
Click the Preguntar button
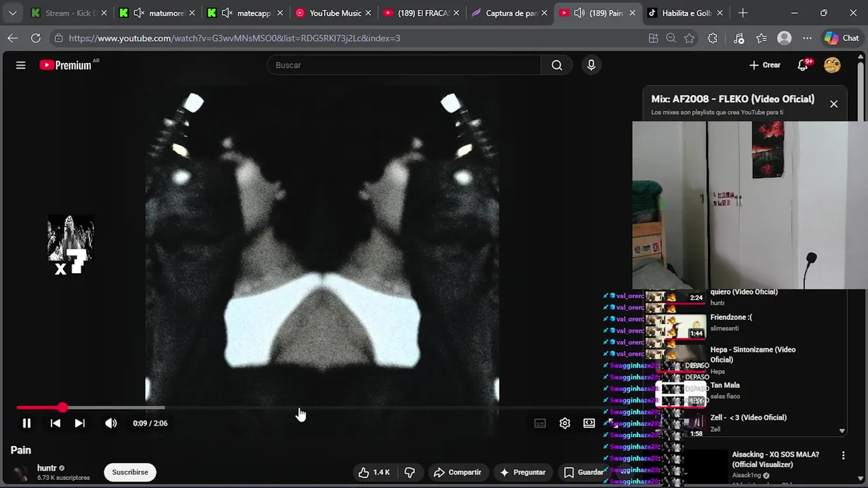point(522,472)
